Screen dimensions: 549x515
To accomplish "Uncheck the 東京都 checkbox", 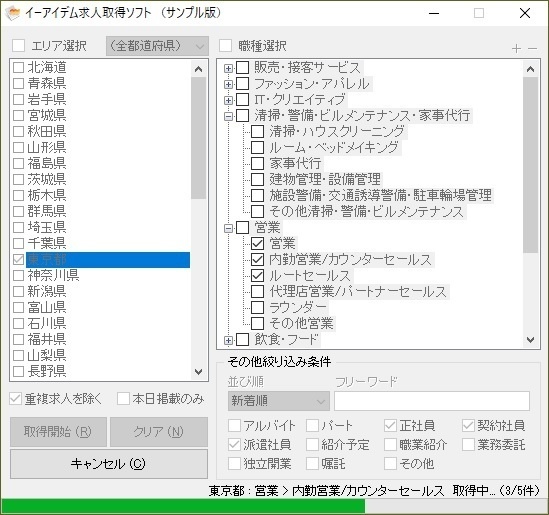I will [18, 259].
